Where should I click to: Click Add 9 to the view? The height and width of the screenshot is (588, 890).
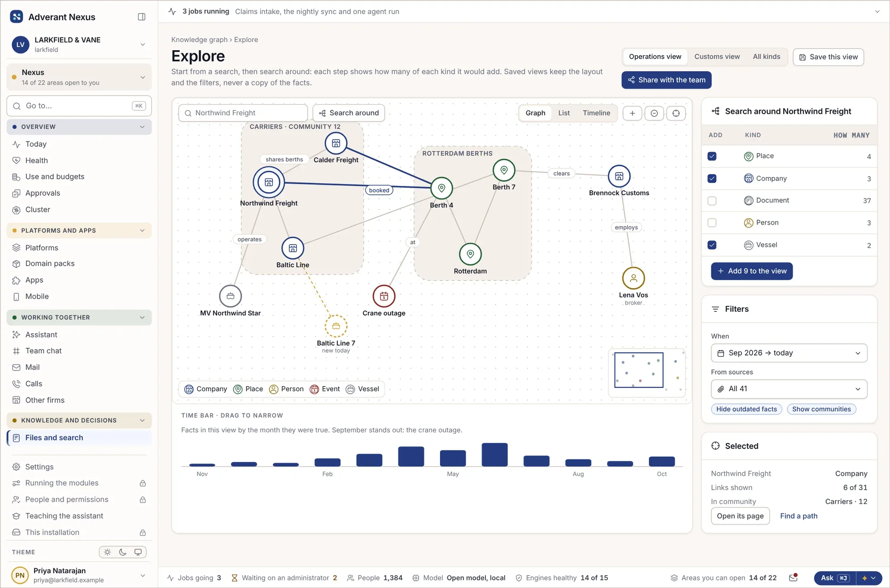tap(752, 271)
